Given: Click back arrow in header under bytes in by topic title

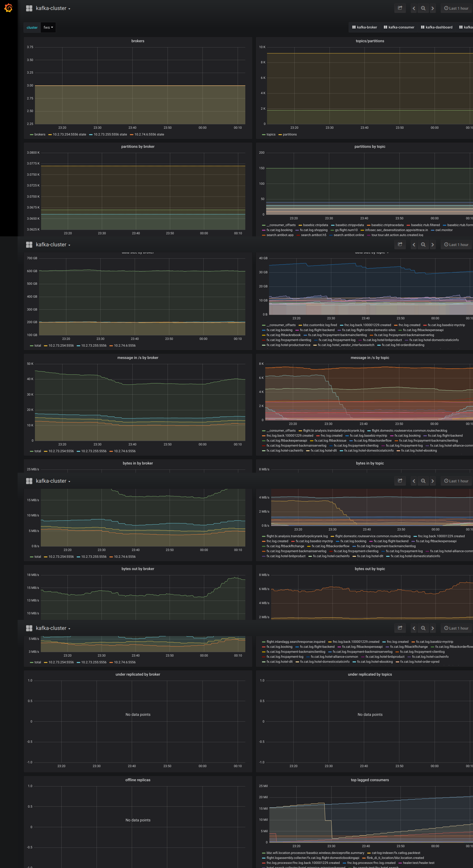Looking at the screenshot, I should point(414,481).
